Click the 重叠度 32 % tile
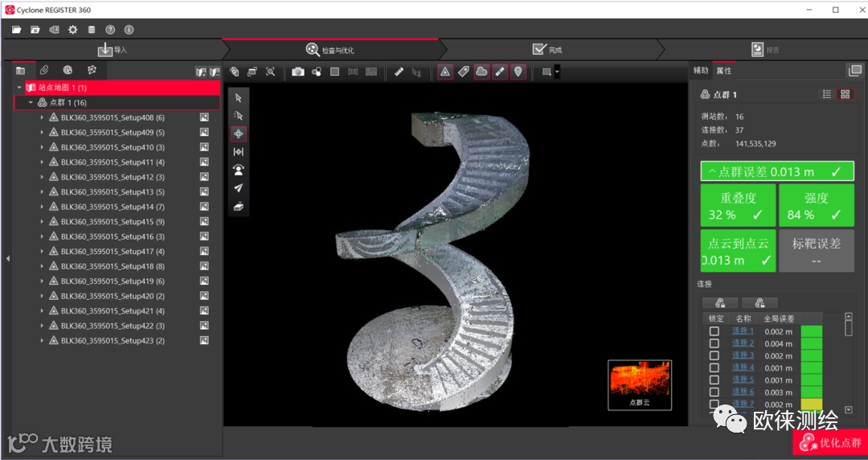 click(x=739, y=206)
